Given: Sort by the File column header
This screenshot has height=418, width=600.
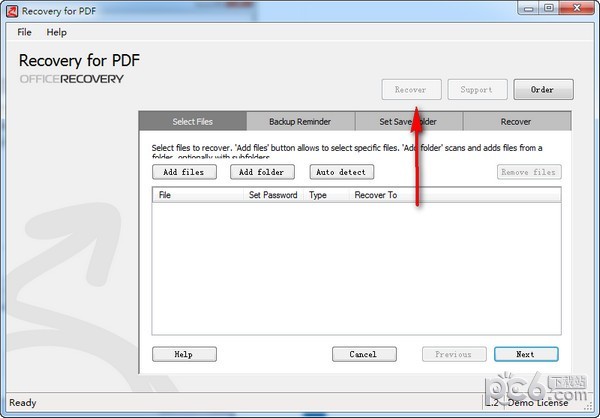Looking at the screenshot, I should [x=198, y=195].
